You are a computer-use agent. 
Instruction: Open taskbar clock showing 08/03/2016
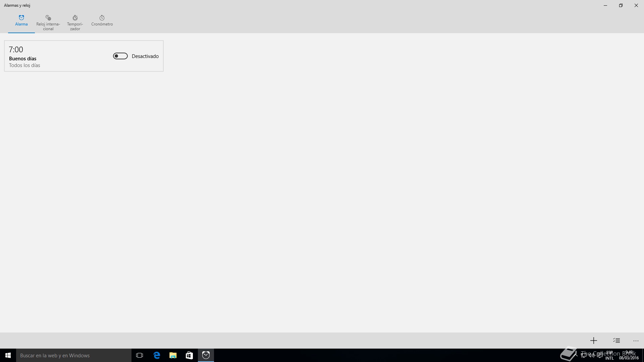[629, 355]
